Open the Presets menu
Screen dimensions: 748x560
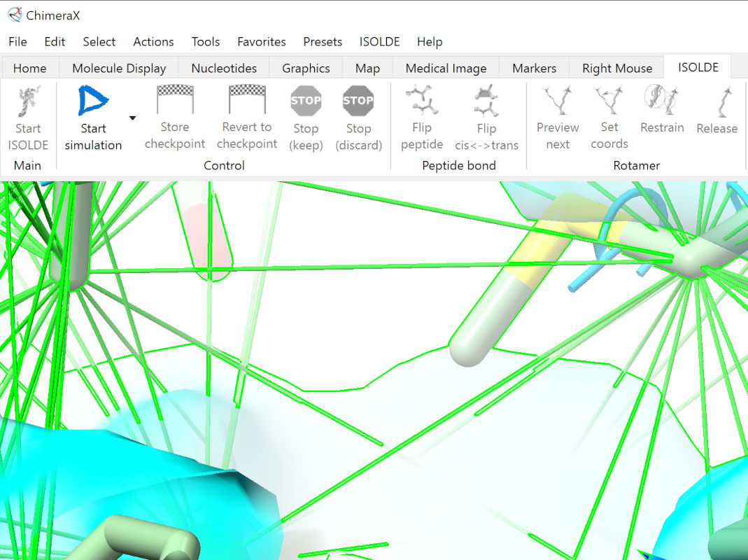click(323, 42)
